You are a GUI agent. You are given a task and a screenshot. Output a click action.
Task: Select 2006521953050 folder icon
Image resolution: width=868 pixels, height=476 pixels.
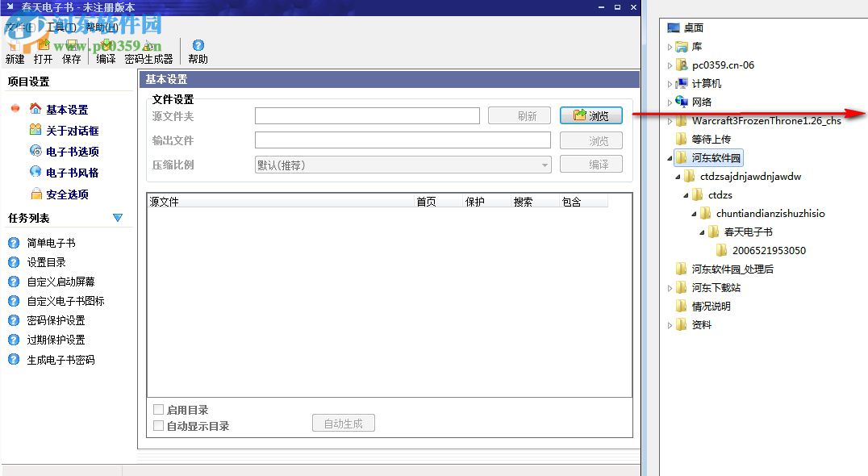click(722, 250)
